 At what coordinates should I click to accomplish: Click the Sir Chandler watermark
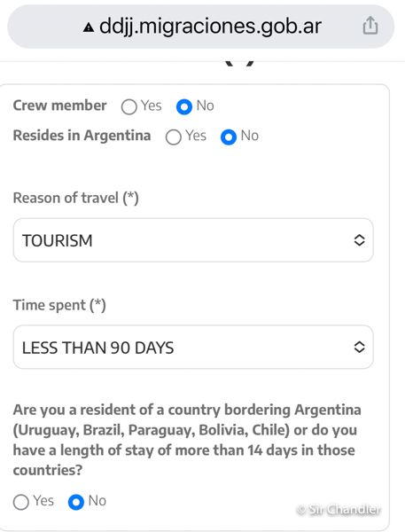pos(339,509)
